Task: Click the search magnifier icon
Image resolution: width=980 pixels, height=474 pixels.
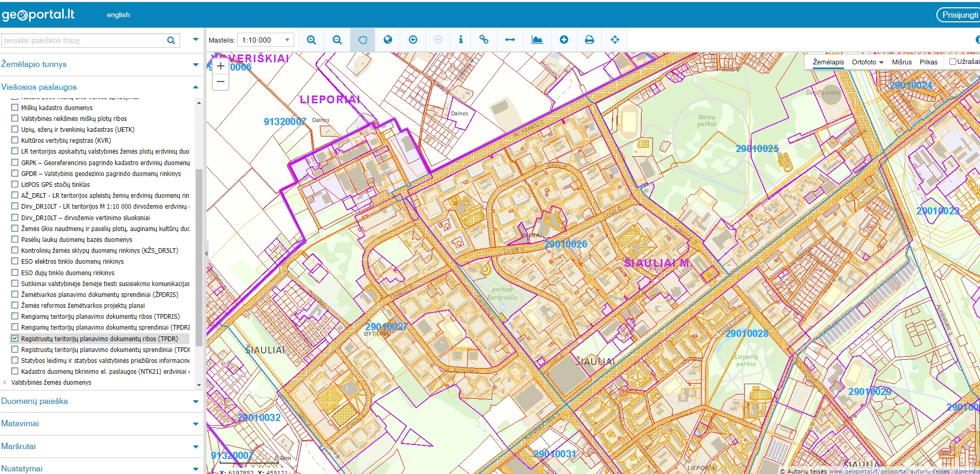Action: tap(171, 40)
